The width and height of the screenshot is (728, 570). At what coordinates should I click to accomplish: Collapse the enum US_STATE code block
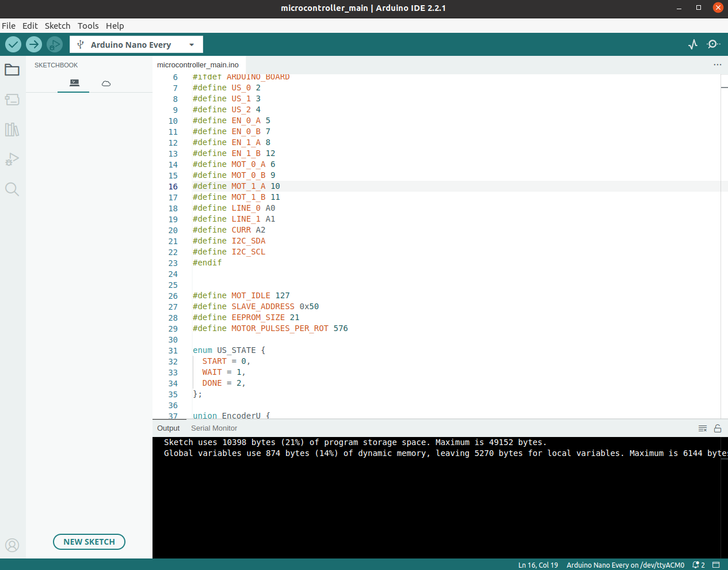[x=186, y=351]
